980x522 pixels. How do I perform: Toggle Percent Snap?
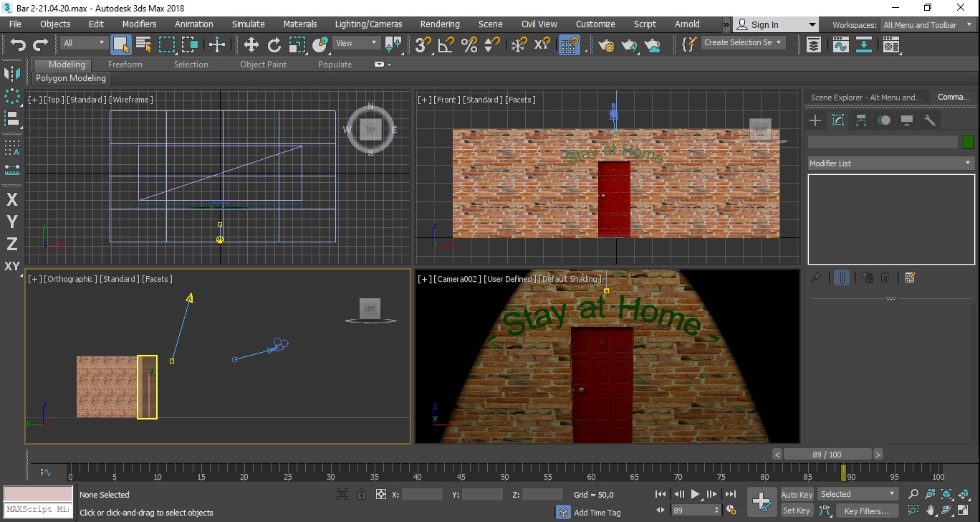tap(469, 44)
